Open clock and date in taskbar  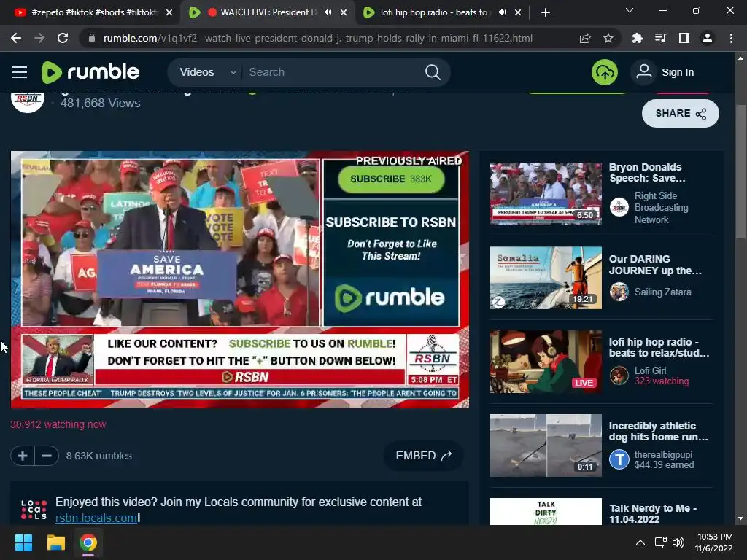[x=713, y=542]
